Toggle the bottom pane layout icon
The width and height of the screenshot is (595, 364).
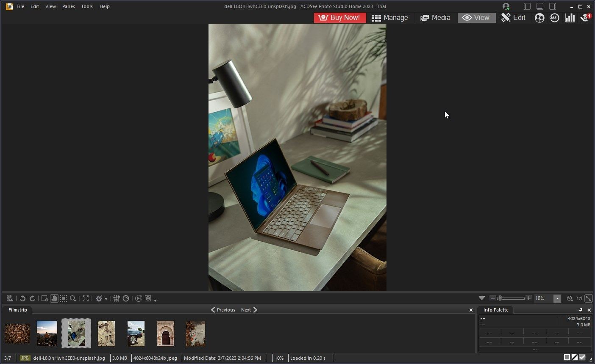click(x=540, y=6)
